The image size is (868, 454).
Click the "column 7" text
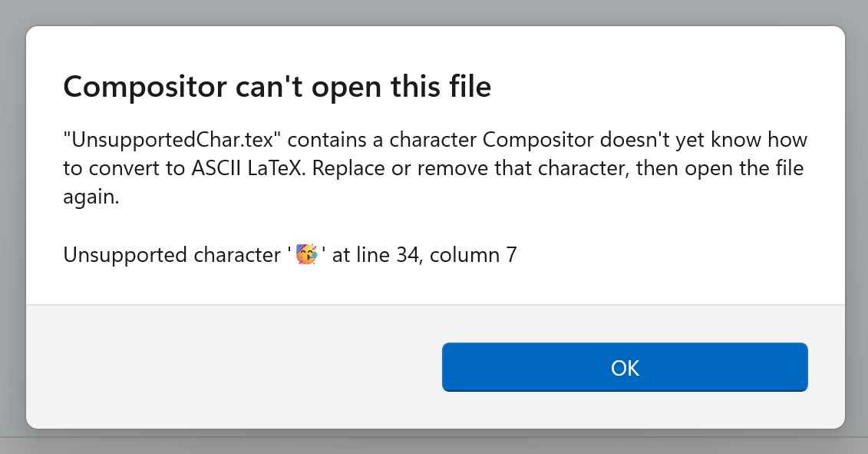click(473, 254)
